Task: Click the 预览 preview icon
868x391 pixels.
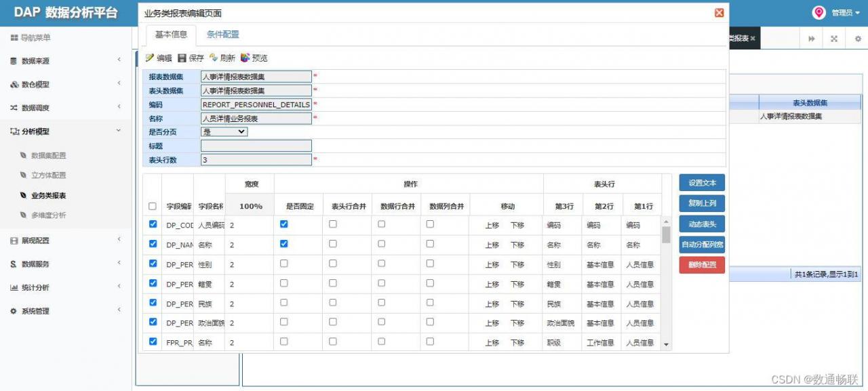Action: (x=245, y=58)
